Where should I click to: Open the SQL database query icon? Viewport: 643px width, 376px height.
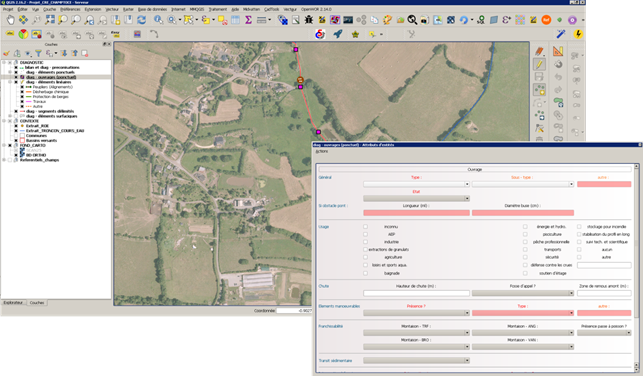[481, 20]
